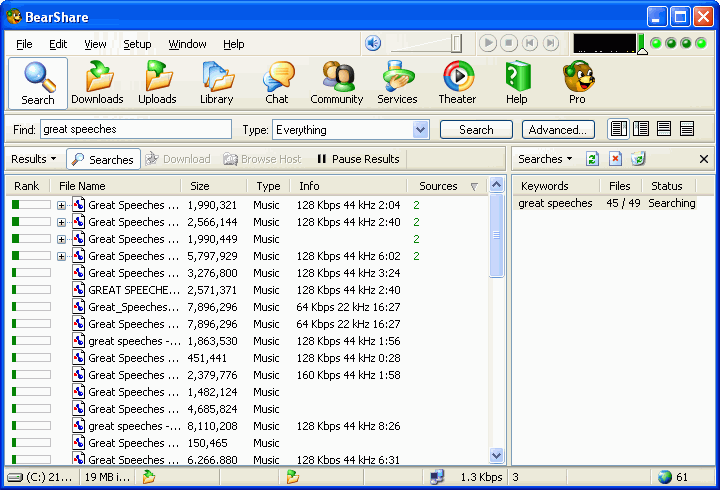The height and width of the screenshot is (490, 720).
Task: Expand the 5,797,929 Great Speeches result
Action: 61,256
